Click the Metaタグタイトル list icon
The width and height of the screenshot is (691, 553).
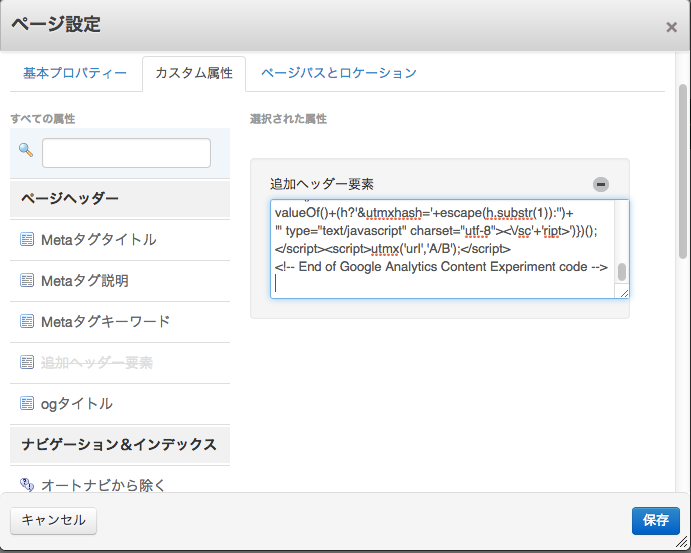pos(27,240)
